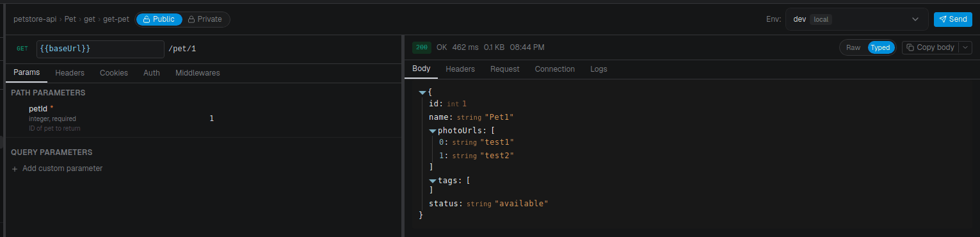
Task: Set endpoint visibility to Public
Action: (159, 19)
